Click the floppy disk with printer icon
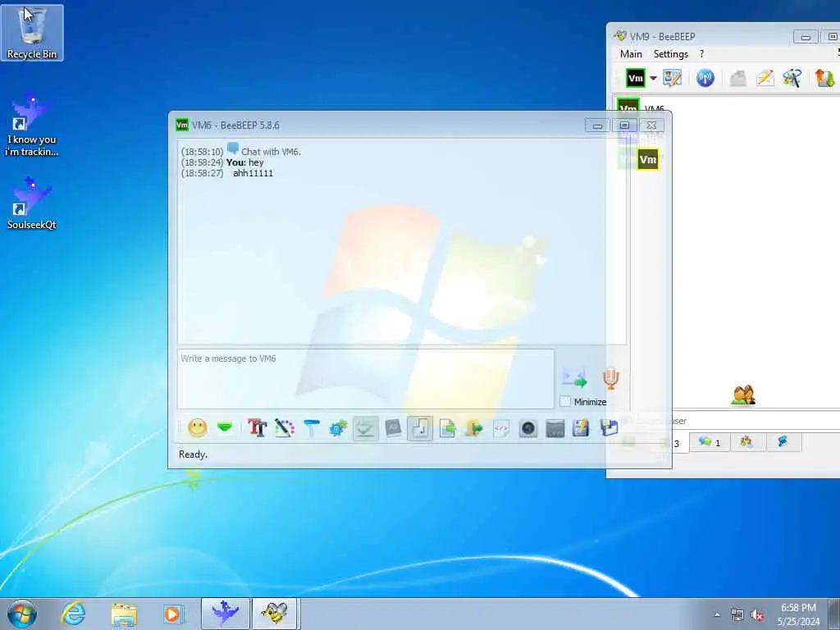 (x=609, y=428)
